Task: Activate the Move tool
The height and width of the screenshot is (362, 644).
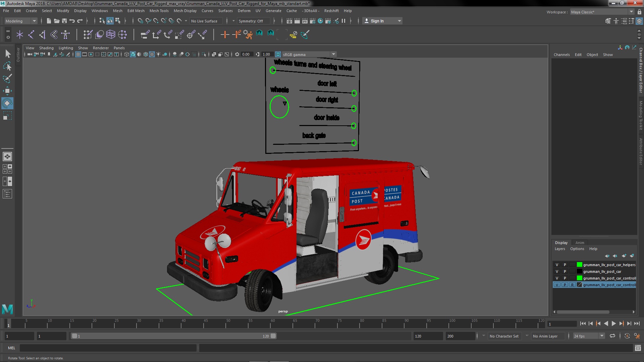Action: (x=7, y=91)
